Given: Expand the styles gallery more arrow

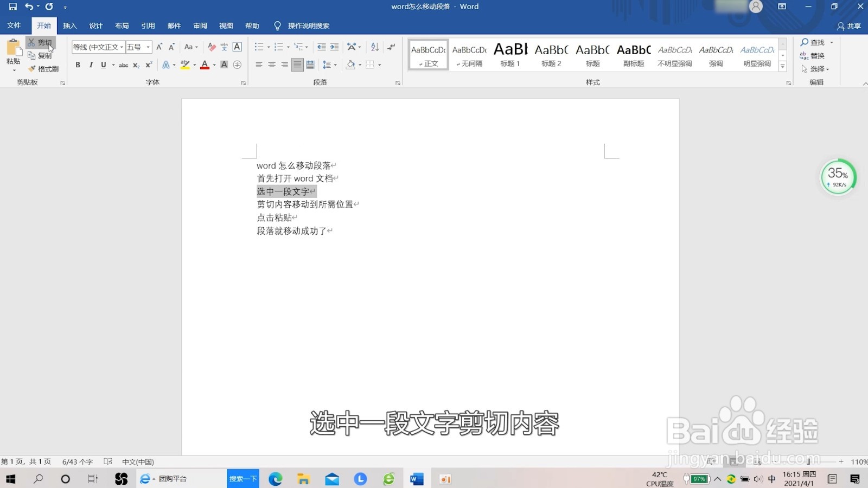Looking at the screenshot, I should tap(783, 66).
